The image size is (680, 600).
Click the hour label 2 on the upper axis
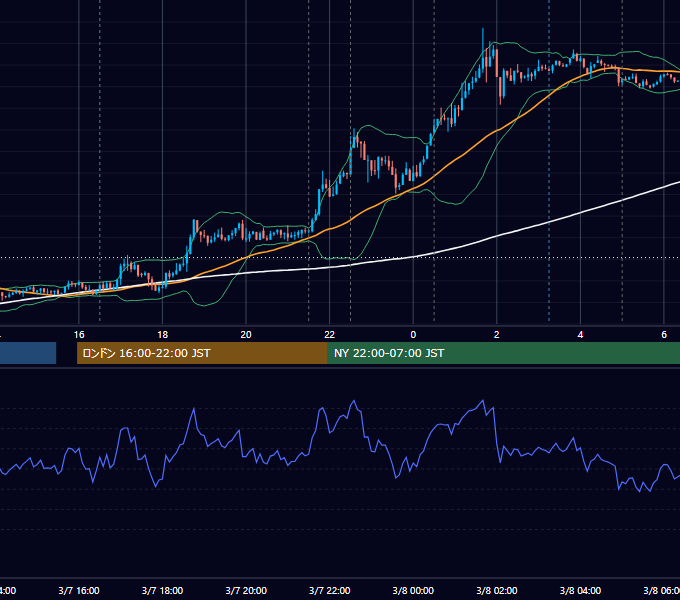497,335
